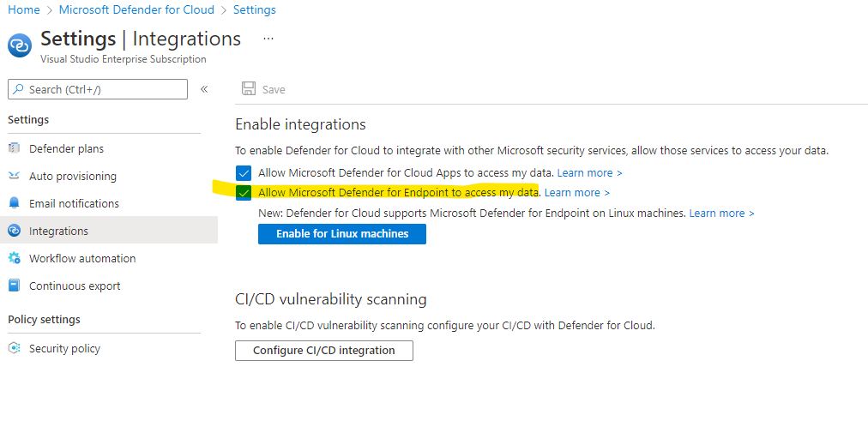
Task: Go to Home breadcrumb
Action: [x=24, y=10]
